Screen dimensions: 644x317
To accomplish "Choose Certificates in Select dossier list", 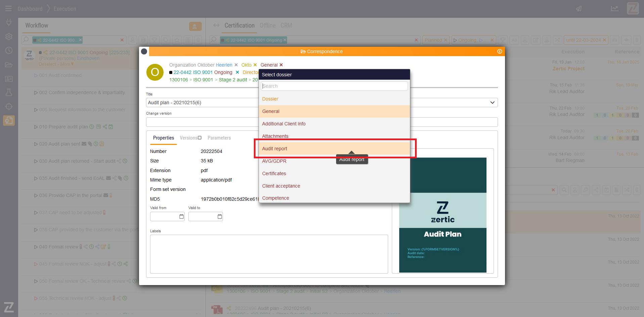I will pyautogui.click(x=274, y=173).
